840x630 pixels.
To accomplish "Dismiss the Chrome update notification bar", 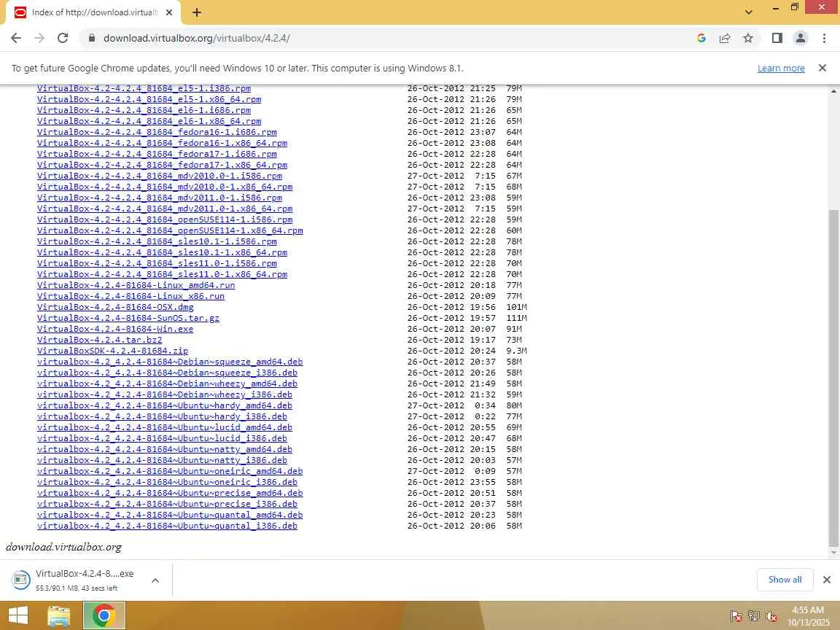I will click(822, 68).
